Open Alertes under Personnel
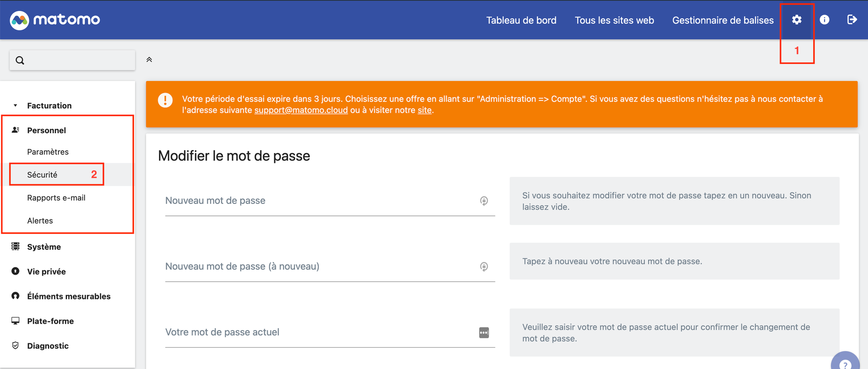 coord(40,221)
